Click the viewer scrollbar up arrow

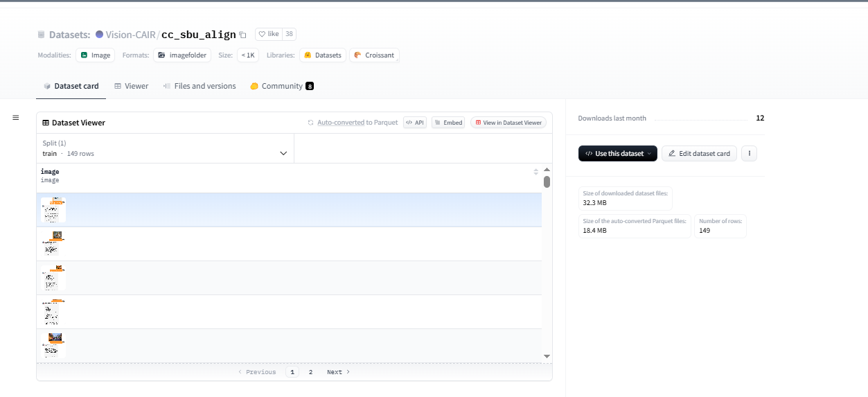[x=547, y=169]
